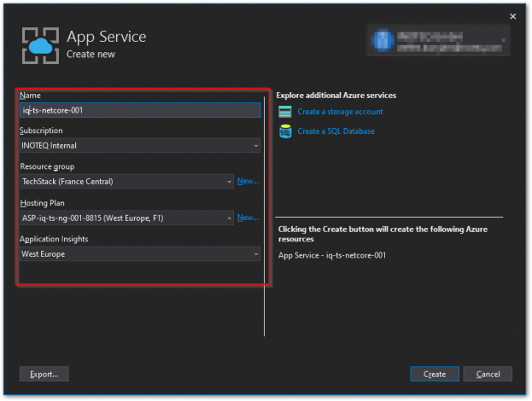The width and height of the screenshot is (532, 401).
Task: Open the Create a SQL Database link
Action: point(336,131)
